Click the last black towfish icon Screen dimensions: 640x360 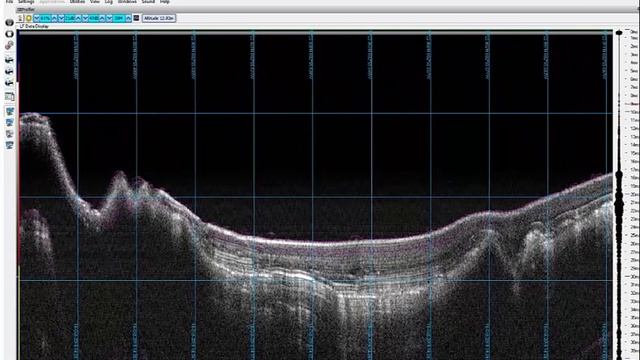[9, 83]
